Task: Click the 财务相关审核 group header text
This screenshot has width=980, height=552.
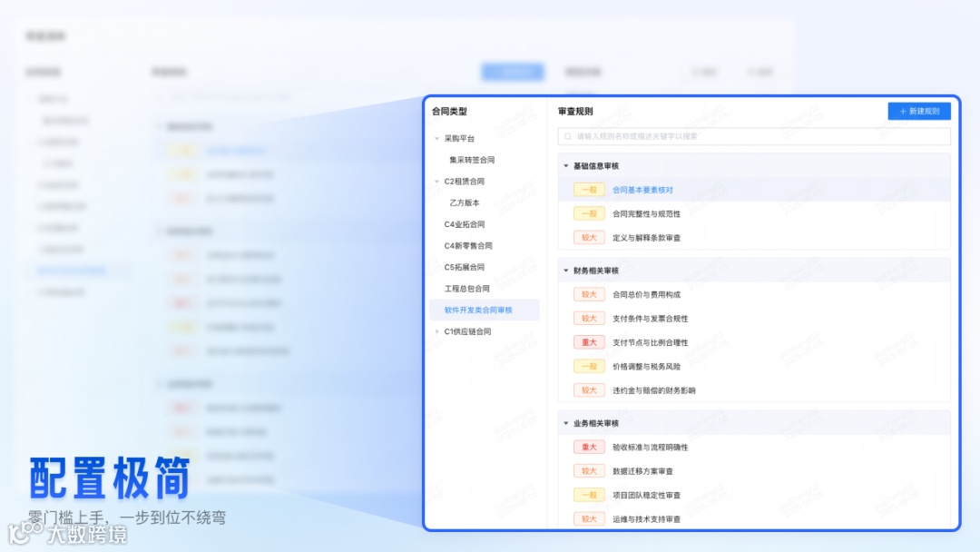Action: coord(595,271)
